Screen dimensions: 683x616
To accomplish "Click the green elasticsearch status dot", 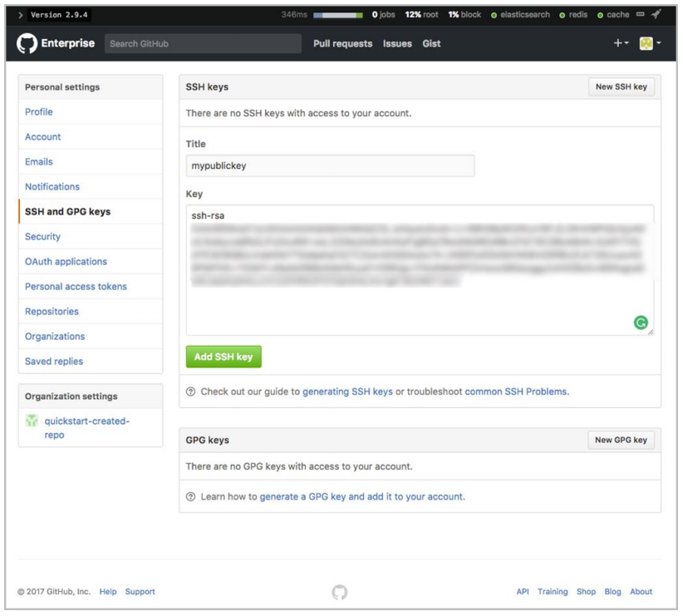I will (x=494, y=15).
